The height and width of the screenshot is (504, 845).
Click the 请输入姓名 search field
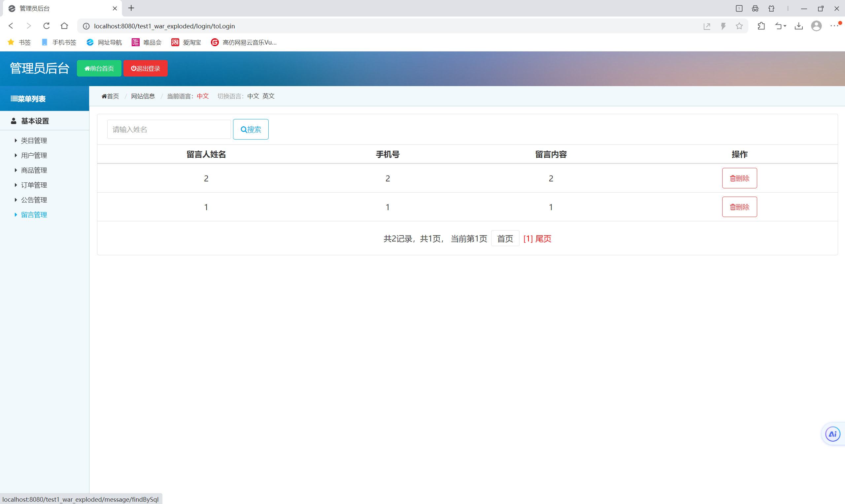click(169, 129)
